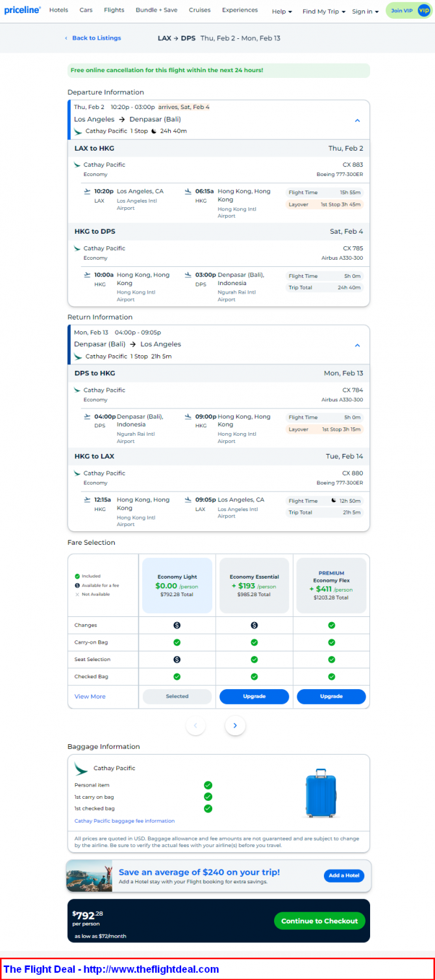Click takeoff plane icon at 10:00a departure
435x980 pixels.
pos(88,275)
